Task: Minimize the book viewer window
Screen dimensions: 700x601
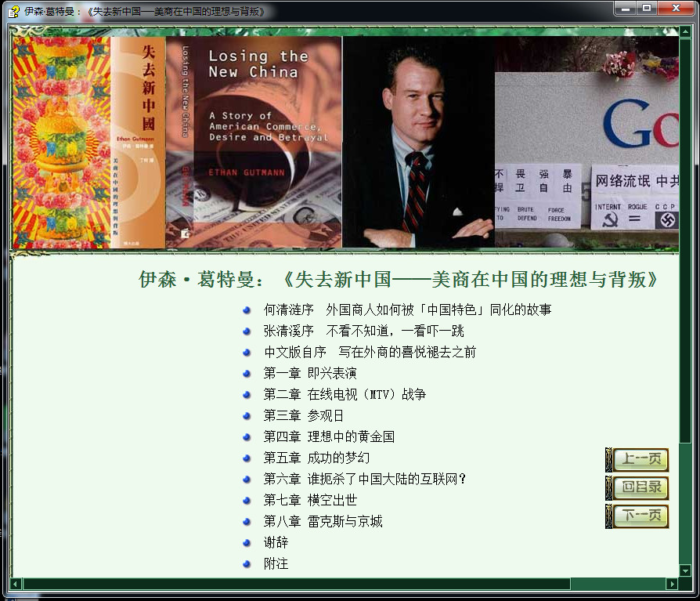Action: 626,9
